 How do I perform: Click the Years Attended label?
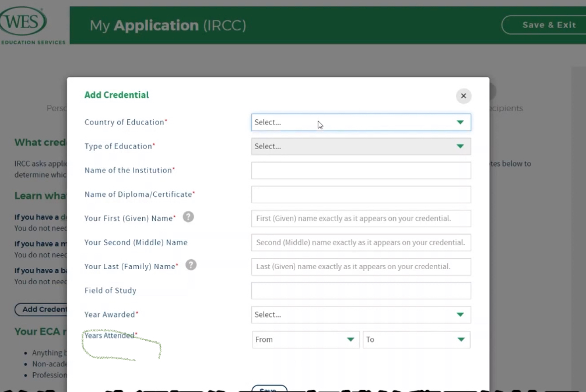coord(111,336)
